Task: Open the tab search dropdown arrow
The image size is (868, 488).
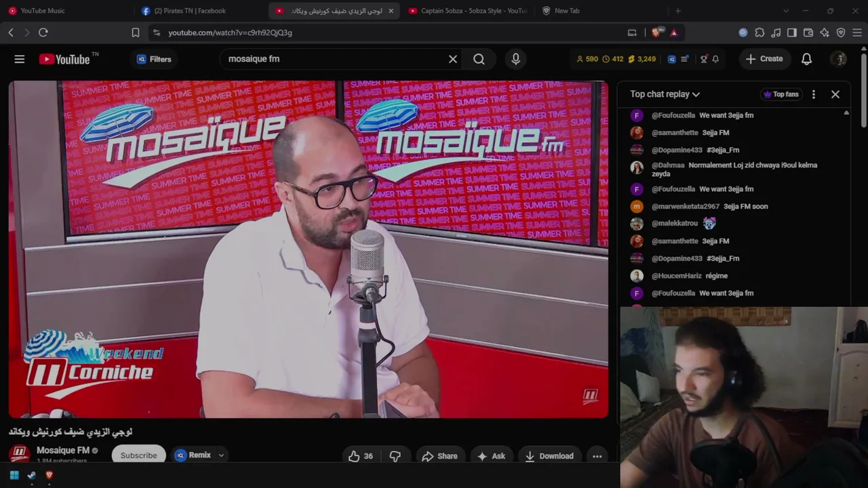Action: tap(786, 11)
